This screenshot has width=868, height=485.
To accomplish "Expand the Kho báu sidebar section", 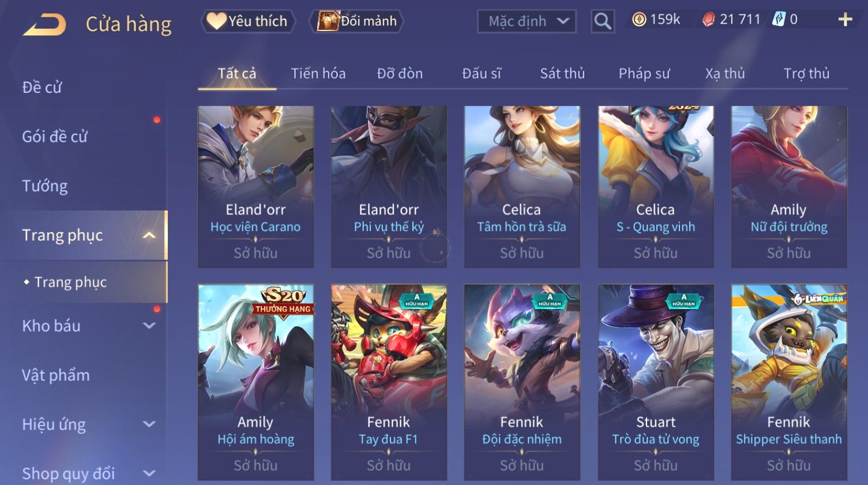I will coord(149,326).
